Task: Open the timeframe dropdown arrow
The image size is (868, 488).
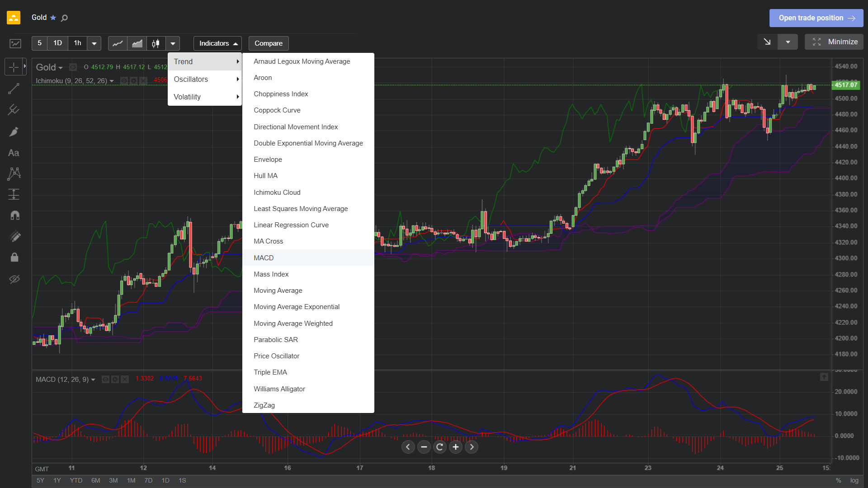Action: pyautogui.click(x=94, y=43)
